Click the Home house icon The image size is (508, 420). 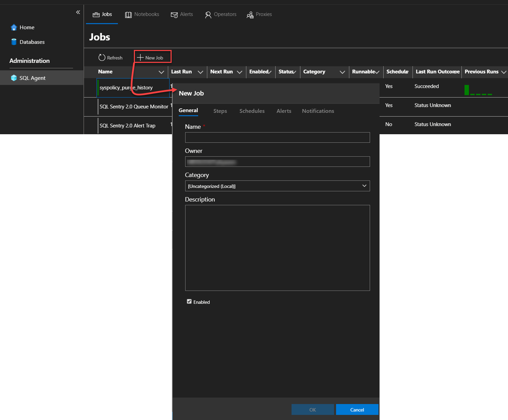pyautogui.click(x=14, y=28)
